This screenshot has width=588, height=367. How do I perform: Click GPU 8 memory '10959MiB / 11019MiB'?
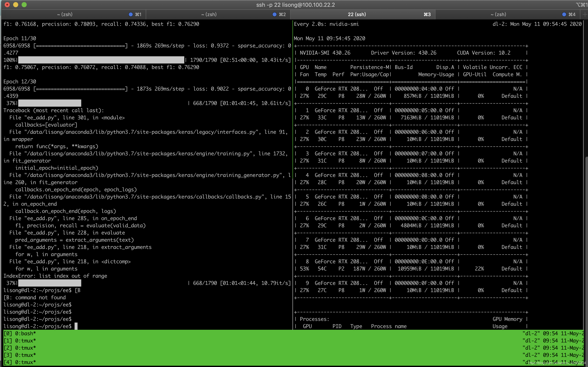pyautogui.click(x=426, y=269)
